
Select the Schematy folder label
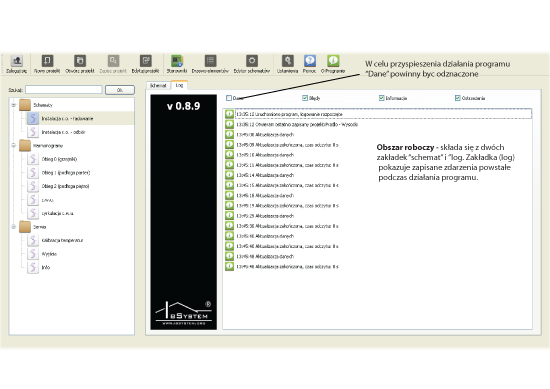point(43,105)
